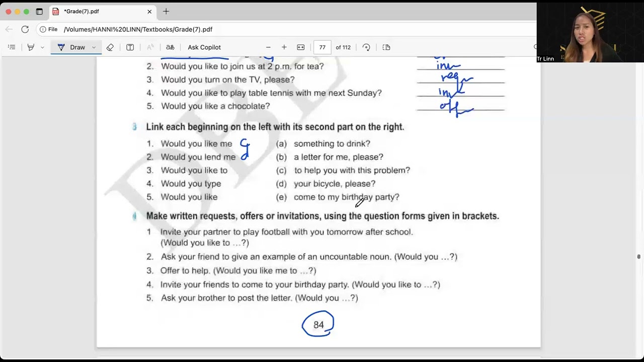Click the text 'Would you like a chocolate?'
644x362 pixels.
215,106
